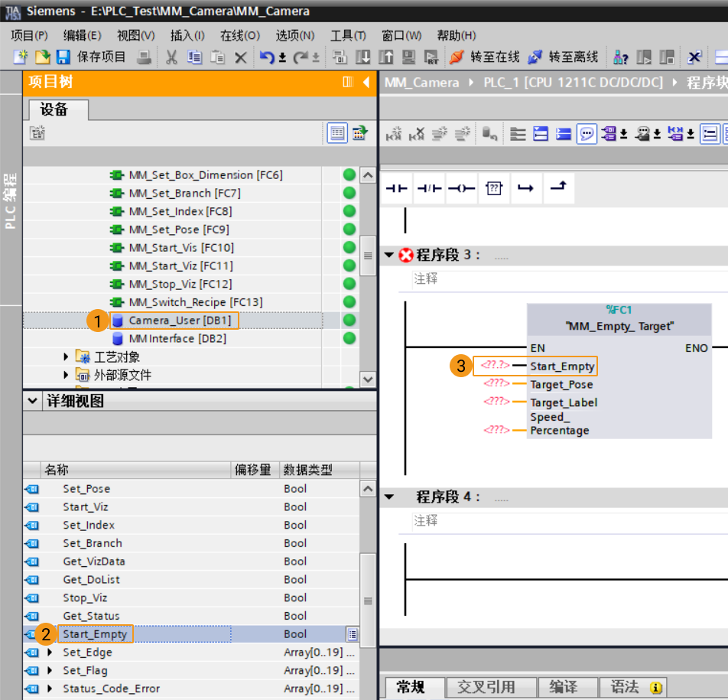Screen dimensions: 728x700
Task: Expand the 工艺对象 folder
Action: coord(66,357)
